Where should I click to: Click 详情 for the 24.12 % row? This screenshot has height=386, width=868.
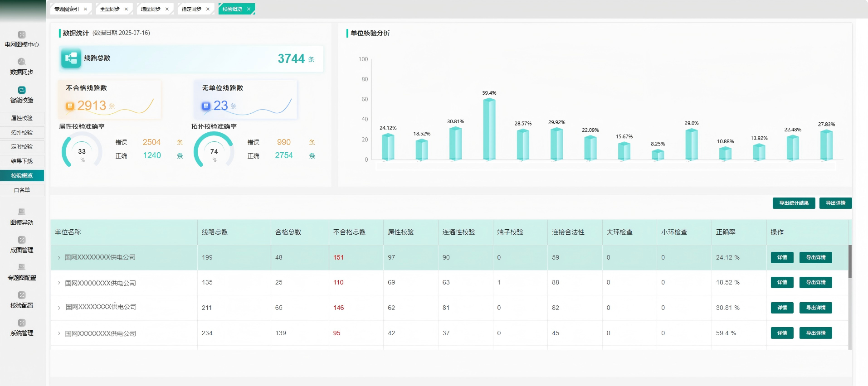pos(782,258)
